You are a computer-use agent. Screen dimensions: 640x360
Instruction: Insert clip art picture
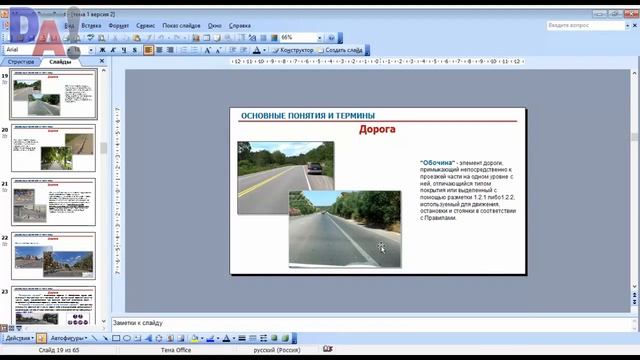[x=170, y=338]
